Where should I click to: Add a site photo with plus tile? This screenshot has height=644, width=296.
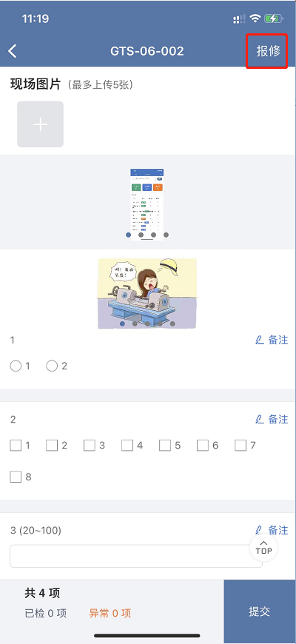(40, 124)
